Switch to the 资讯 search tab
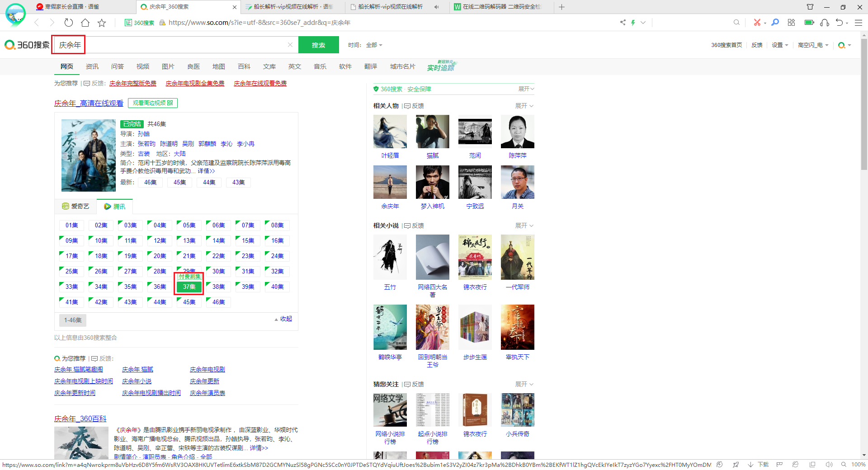Image resolution: width=868 pixels, height=470 pixels. 92,66
